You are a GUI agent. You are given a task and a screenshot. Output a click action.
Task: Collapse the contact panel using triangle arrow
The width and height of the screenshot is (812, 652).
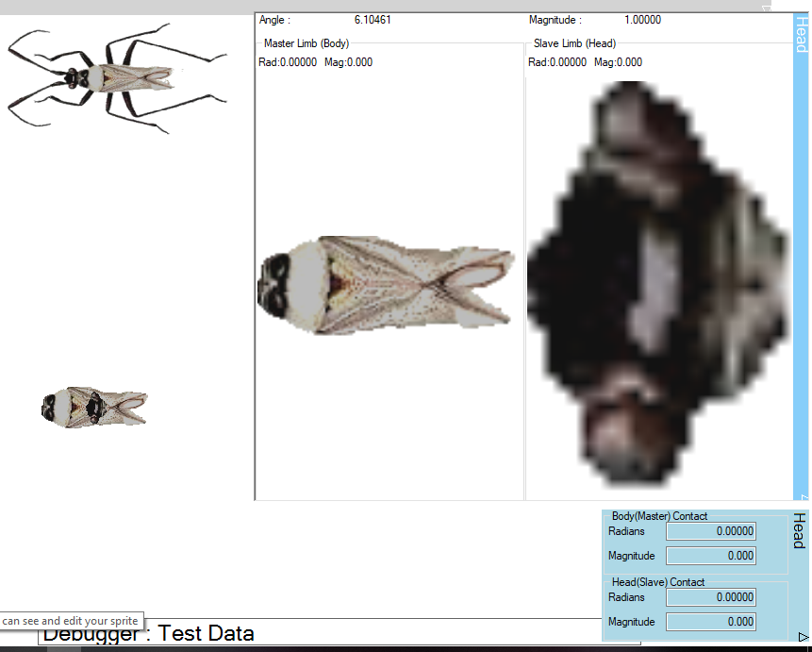[804, 637]
